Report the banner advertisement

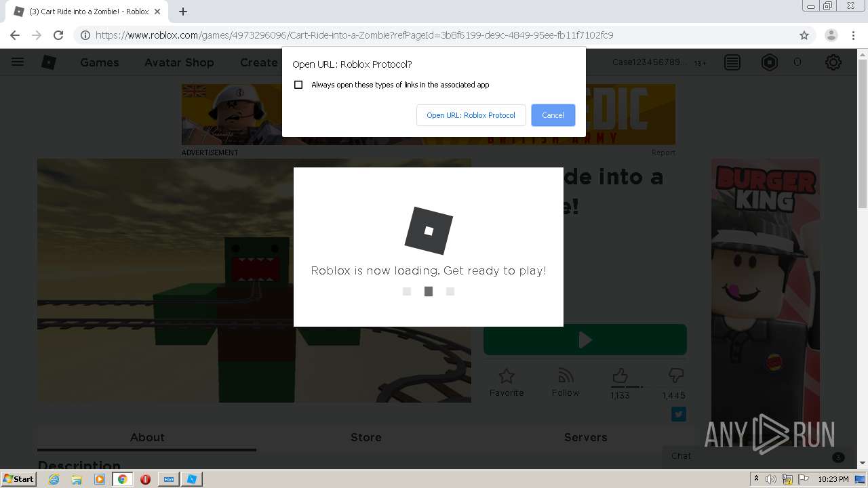(x=663, y=152)
